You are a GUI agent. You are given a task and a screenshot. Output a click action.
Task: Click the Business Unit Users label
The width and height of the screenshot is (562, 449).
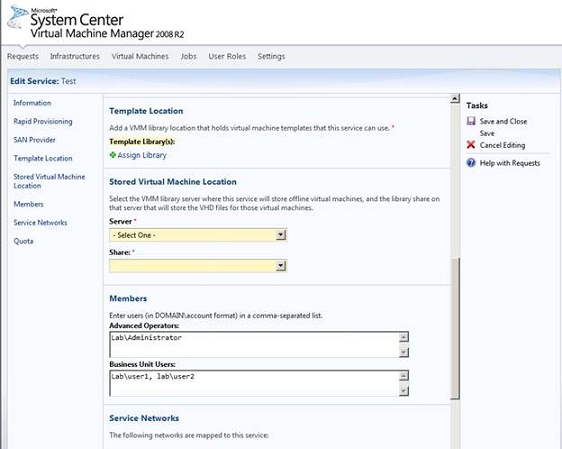click(x=142, y=364)
